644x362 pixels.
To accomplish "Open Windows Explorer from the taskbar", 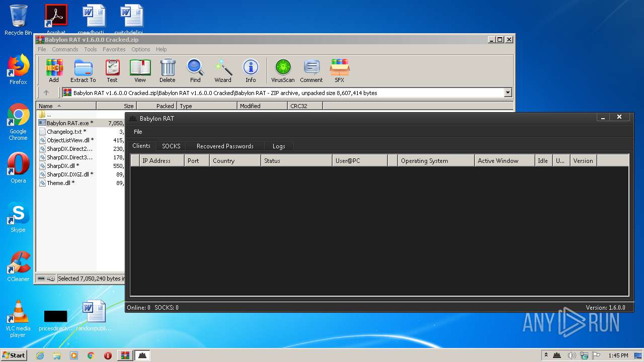I will 57,355.
